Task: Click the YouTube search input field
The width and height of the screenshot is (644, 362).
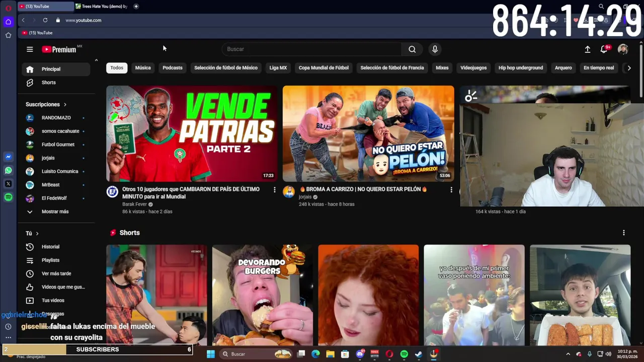Action: 312,49
